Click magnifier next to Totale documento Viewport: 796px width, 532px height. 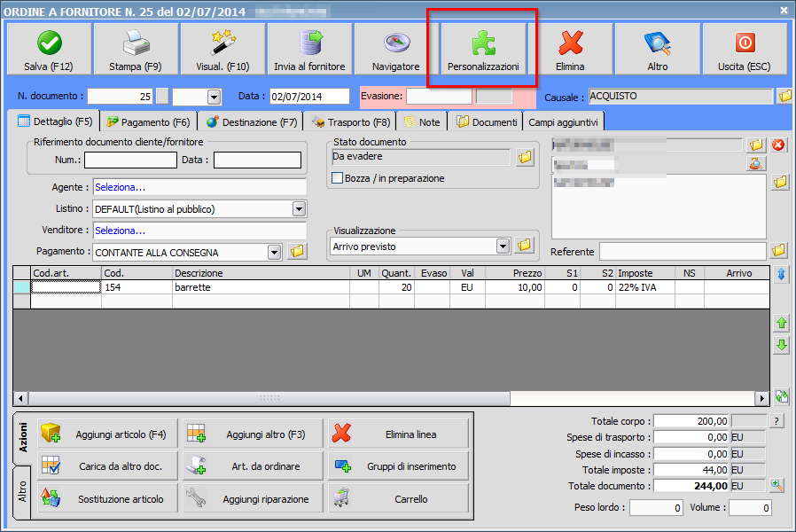(776, 485)
